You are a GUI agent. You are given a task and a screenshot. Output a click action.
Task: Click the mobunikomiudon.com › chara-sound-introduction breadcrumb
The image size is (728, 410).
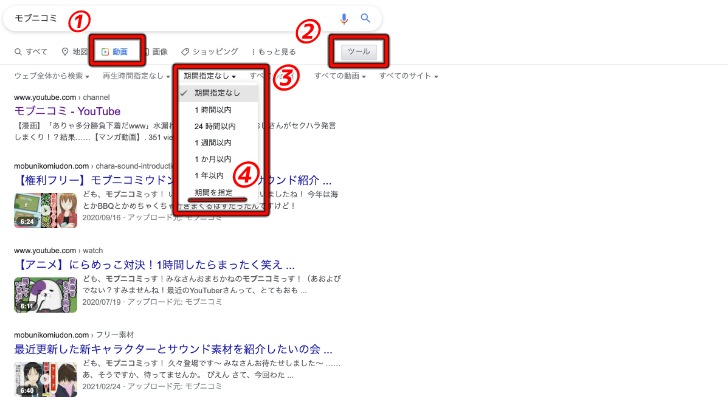click(x=96, y=166)
